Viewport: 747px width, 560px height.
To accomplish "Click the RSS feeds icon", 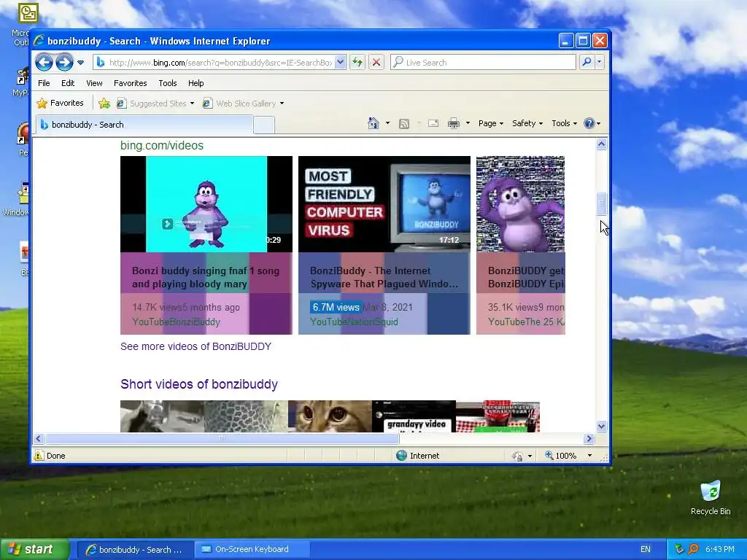I will (x=404, y=124).
